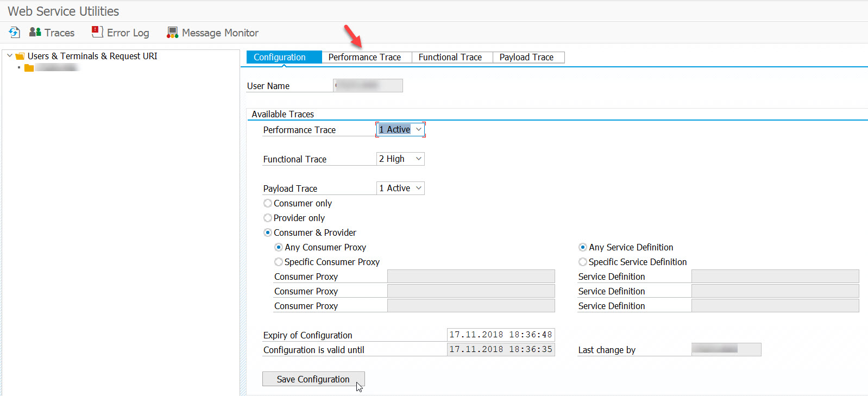Switch to the Payload Trace tab
This screenshot has height=396, width=868.
(x=529, y=57)
